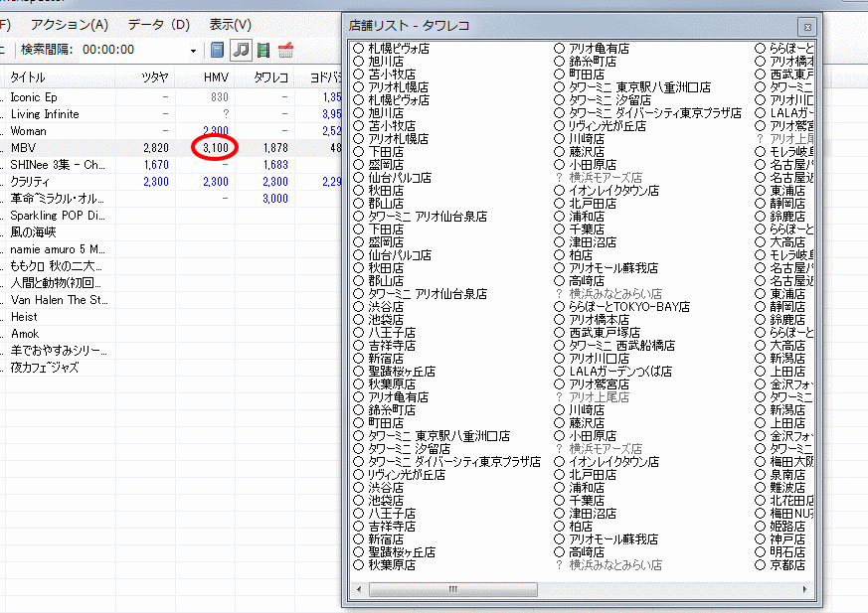Select the 夜カフェ~ジャズ title row
868x613 pixels.
(x=45, y=368)
